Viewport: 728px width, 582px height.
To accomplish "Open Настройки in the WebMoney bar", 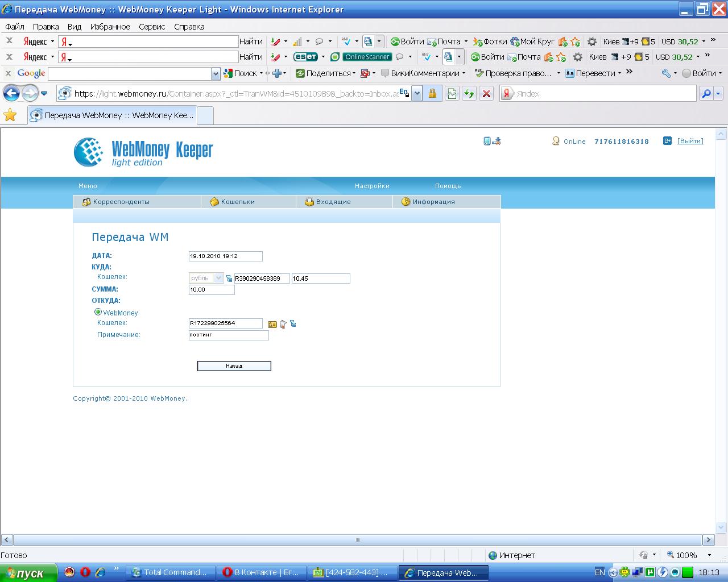I will click(x=372, y=186).
